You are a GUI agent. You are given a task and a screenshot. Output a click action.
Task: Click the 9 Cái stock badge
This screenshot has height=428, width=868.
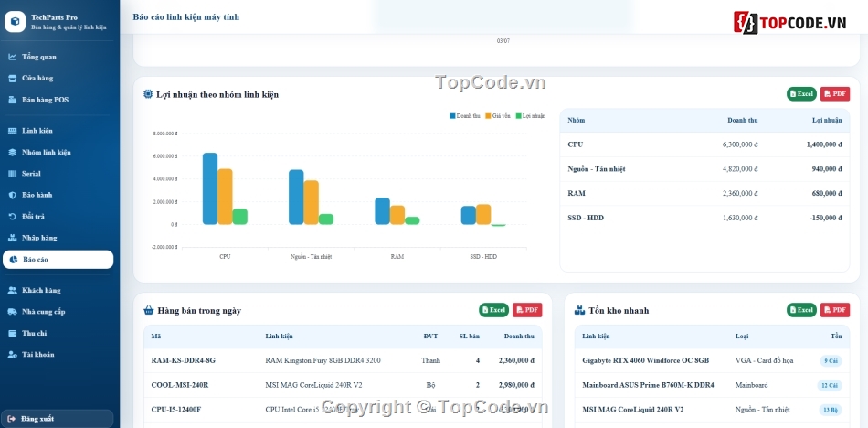(831, 361)
